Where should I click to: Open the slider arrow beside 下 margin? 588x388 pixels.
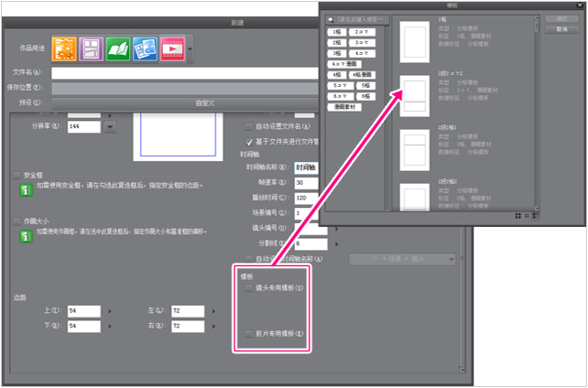(110, 327)
